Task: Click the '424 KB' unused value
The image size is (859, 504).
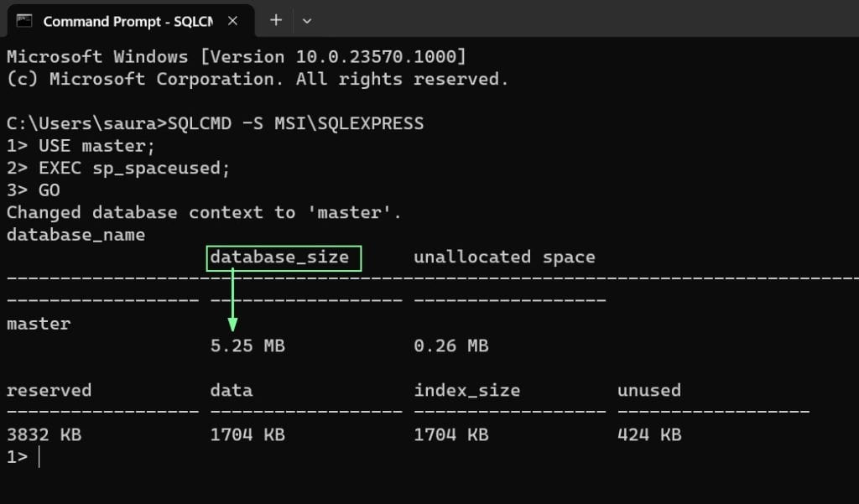Action: (x=649, y=434)
